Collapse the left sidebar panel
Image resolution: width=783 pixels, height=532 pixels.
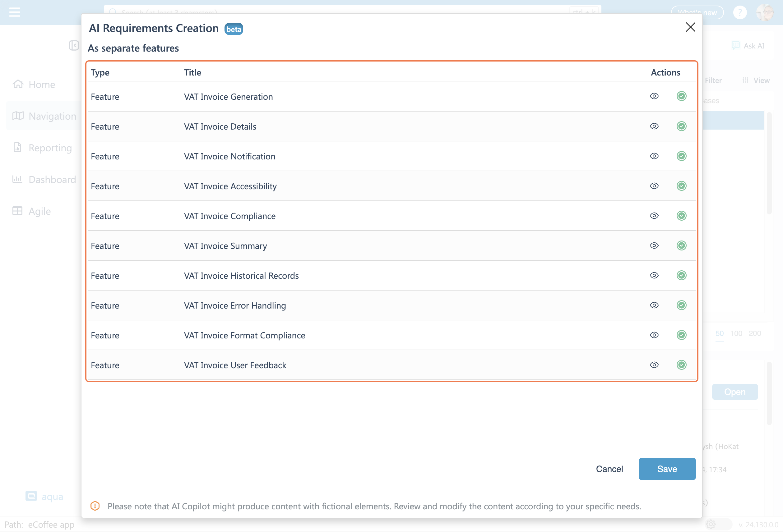pos(74,45)
